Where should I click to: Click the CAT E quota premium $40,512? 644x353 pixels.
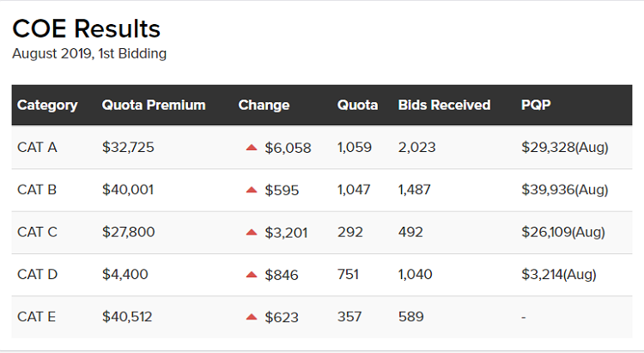[x=127, y=316]
